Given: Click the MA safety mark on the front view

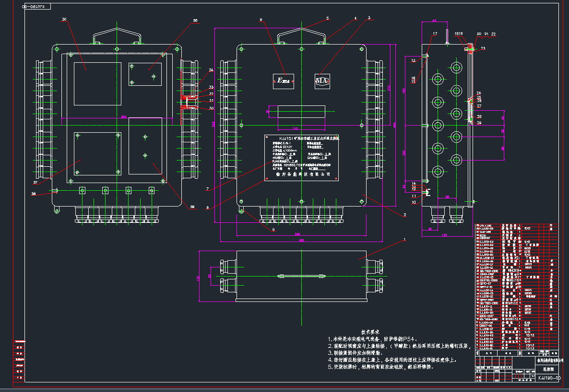Looking at the screenshot, I should 321,81.
